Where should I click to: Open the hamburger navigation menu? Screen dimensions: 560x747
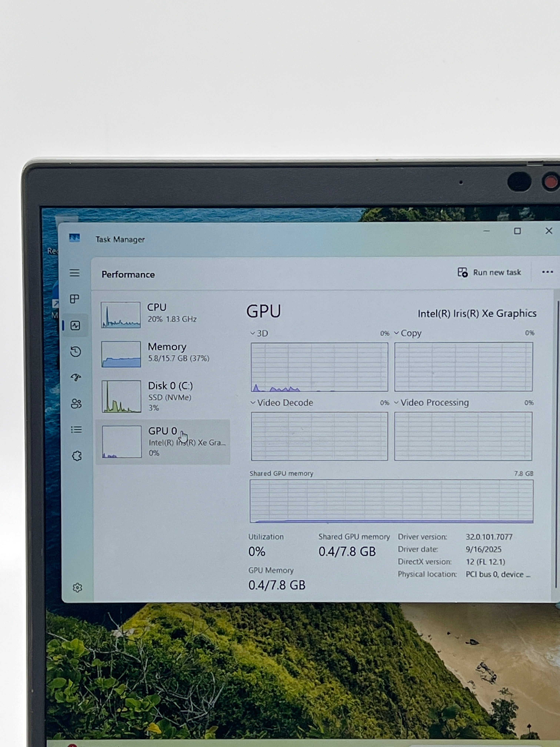tap(75, 273)
